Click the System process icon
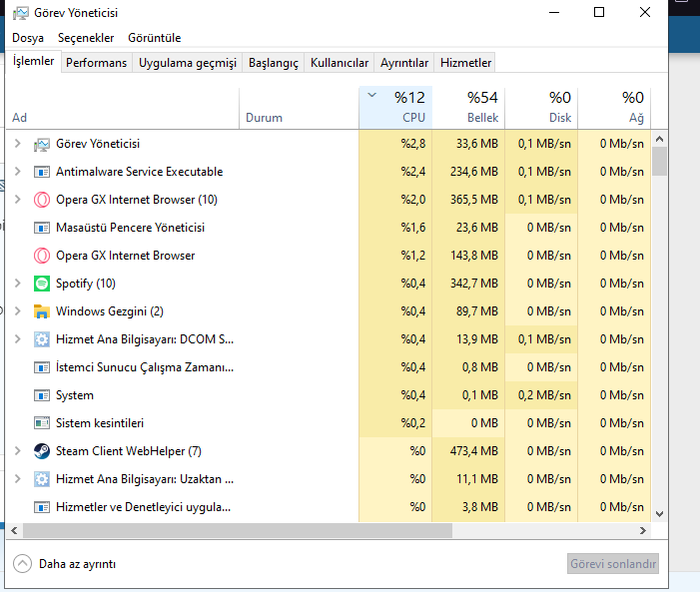The image size is (700, 592). [x=42, y=395]
